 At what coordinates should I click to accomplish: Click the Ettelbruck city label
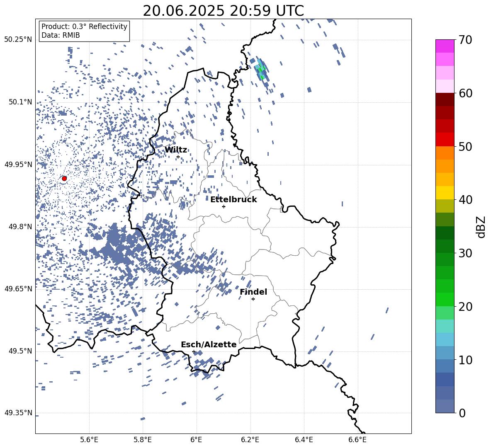233,200
